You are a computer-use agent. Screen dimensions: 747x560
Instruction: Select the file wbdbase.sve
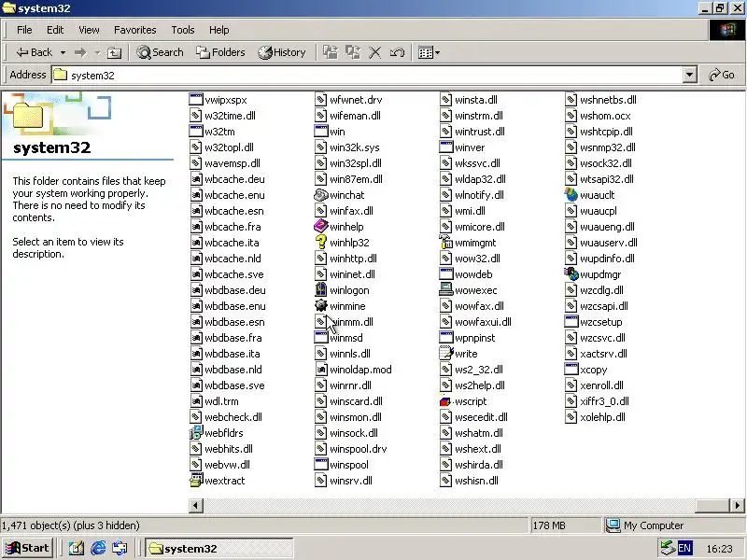(227, 385)
